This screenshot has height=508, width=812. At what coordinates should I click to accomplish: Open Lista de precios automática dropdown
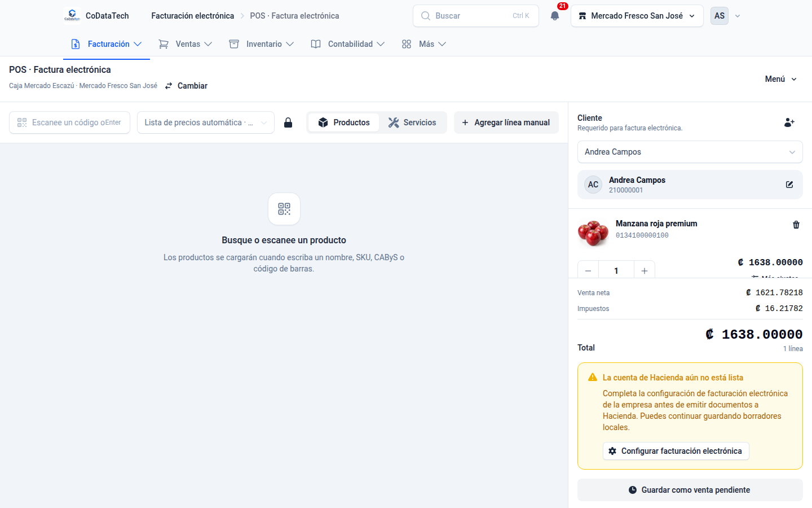pyautogui.click(x=206, y=122)
